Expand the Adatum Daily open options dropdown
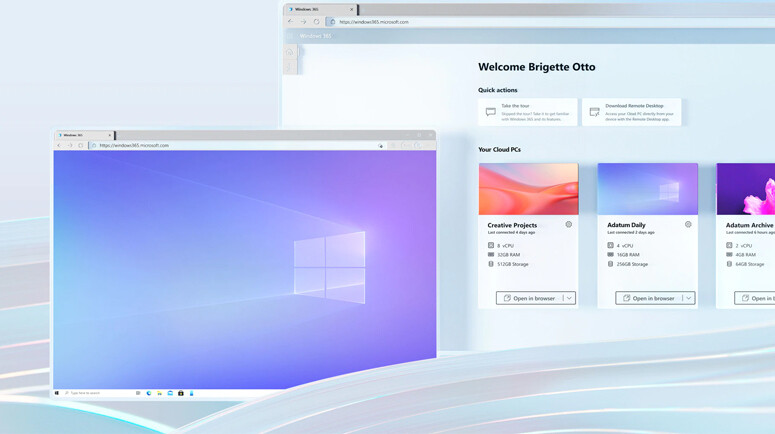Screen dimensions: 775x434 689,298
